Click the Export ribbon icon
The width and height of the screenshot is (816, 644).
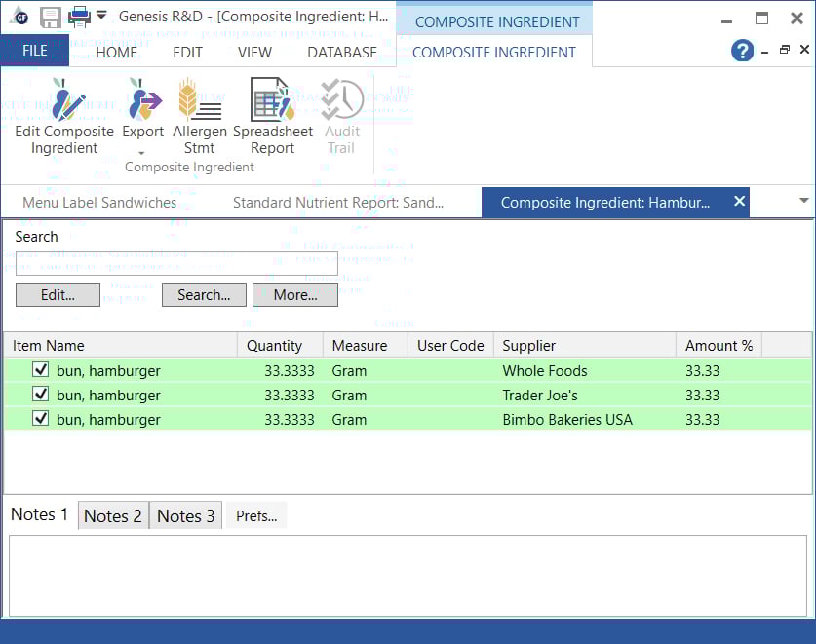(143, 101)
